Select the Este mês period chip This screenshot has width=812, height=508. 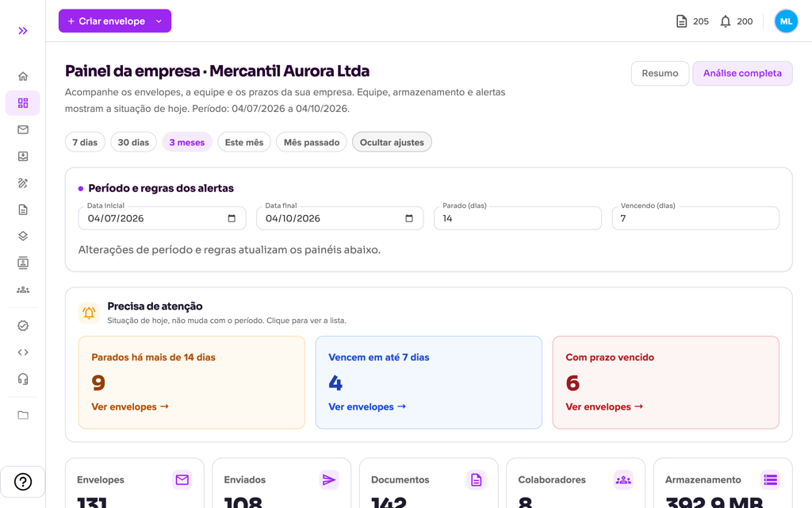click(x=244, y=142)
